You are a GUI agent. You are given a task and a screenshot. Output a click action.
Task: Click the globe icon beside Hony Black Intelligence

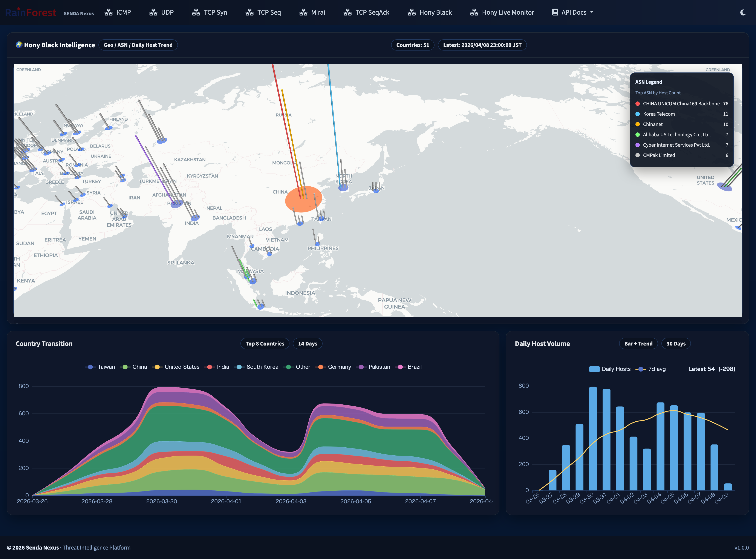pos(19,45)
